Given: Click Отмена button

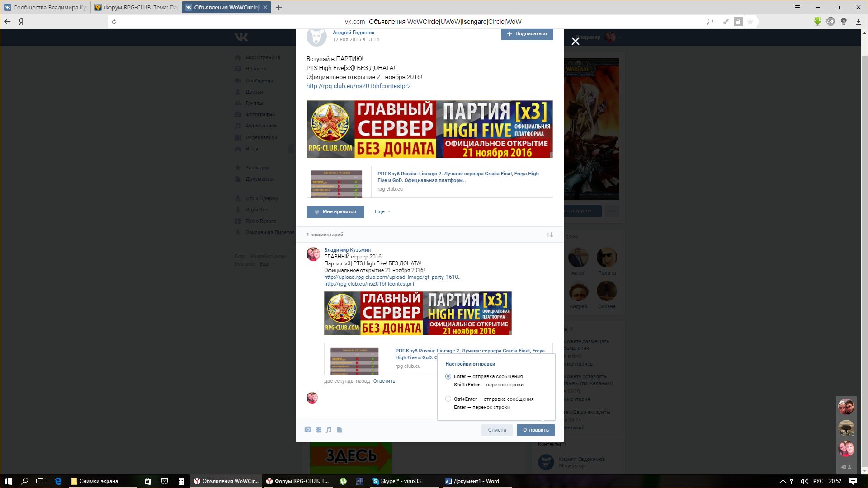Looking at the screenshot, I should pyautogui.click(x=497, y=430).
